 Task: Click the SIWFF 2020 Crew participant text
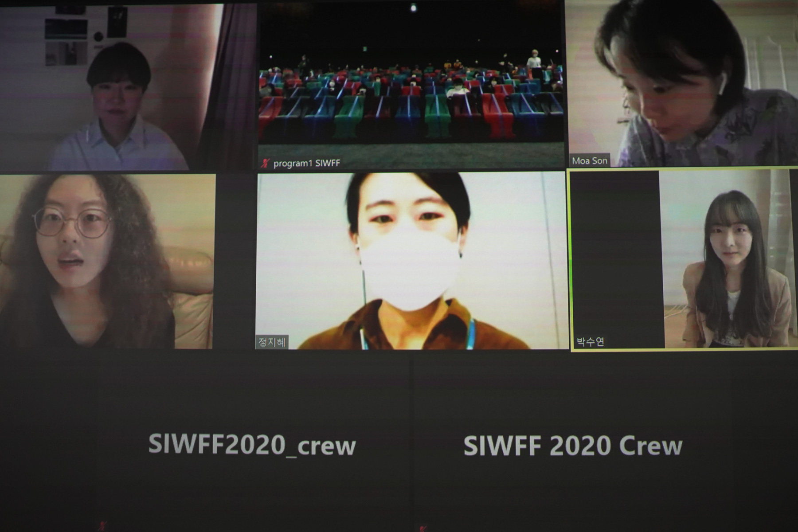click(x=573, y=446)
